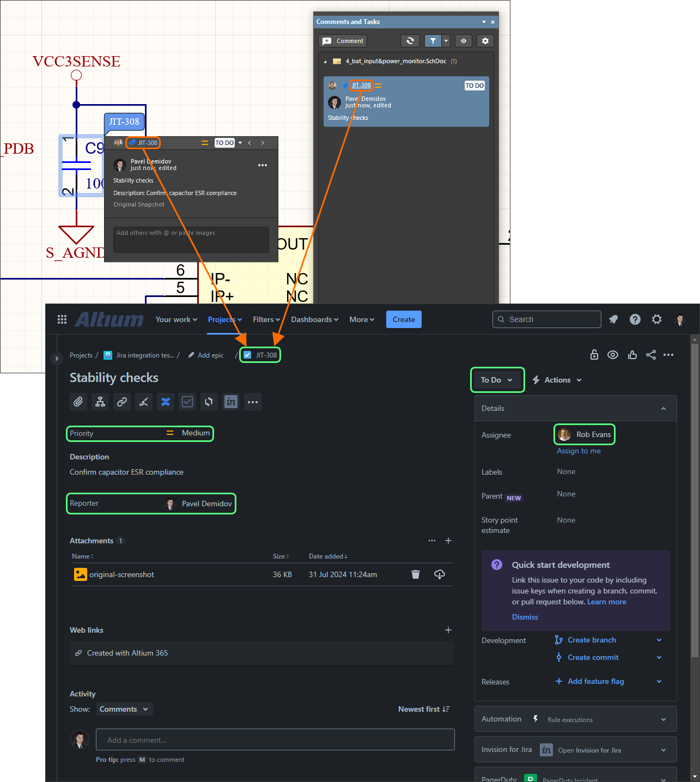The image size is (700, 782).
Task: Click the Add a comment field
Action: [x=275, y=739]
